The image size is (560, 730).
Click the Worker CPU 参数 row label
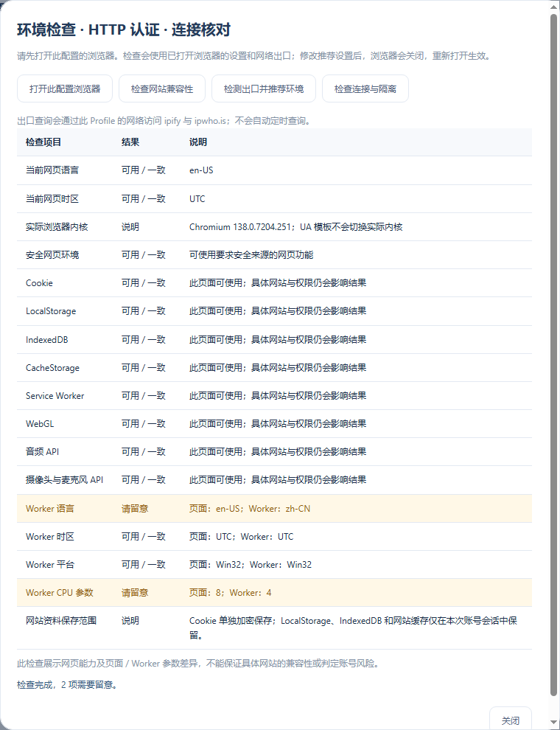point(60,593)
